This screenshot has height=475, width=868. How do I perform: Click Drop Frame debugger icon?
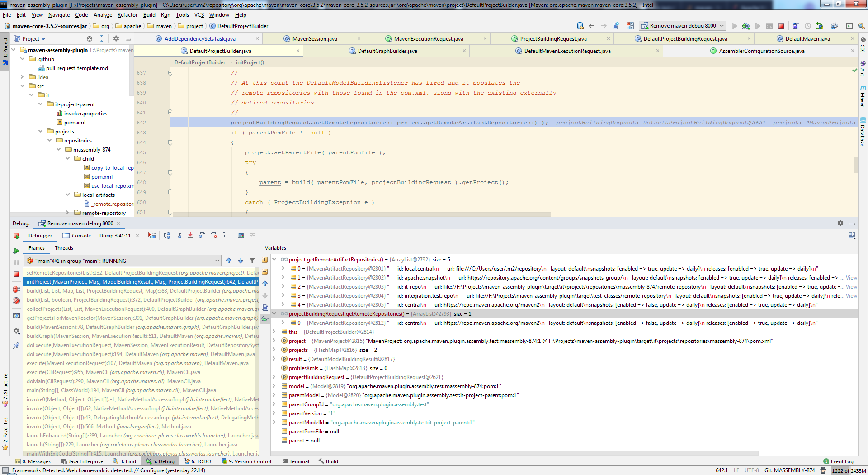(214, 235)
